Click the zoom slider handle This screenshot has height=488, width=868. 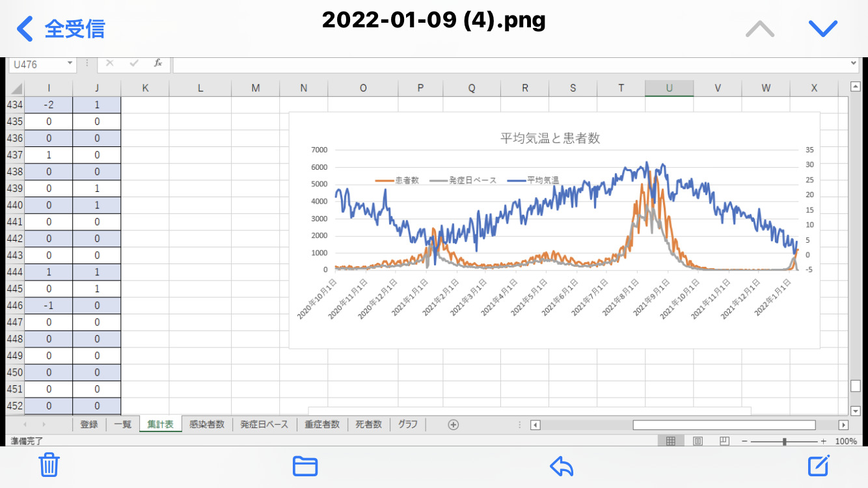(785, 441)
